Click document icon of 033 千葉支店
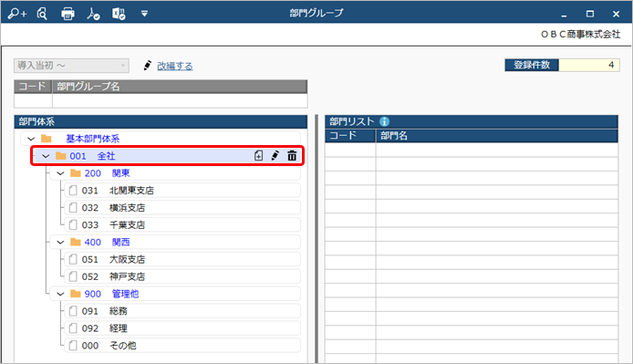The image size is (633, 364). click(73, 224)
